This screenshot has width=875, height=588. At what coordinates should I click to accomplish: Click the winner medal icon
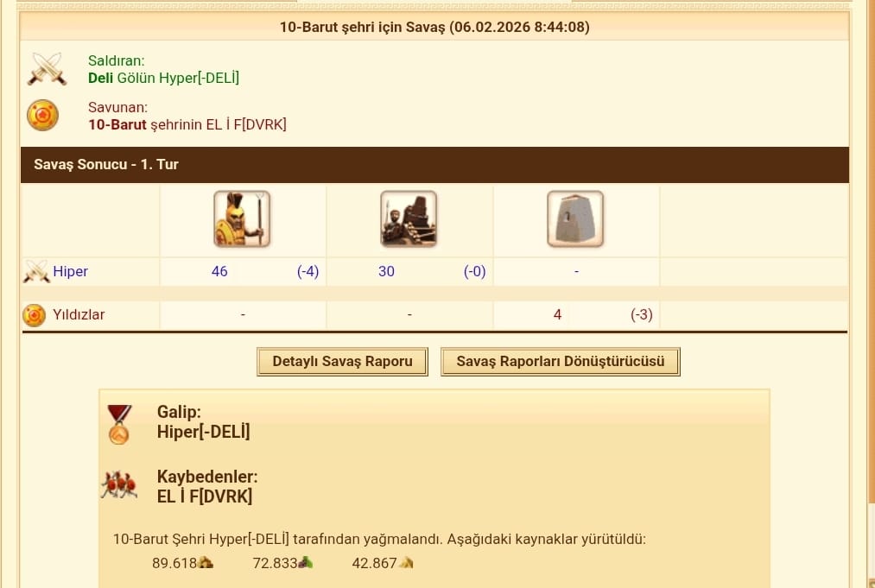[119, 425]
